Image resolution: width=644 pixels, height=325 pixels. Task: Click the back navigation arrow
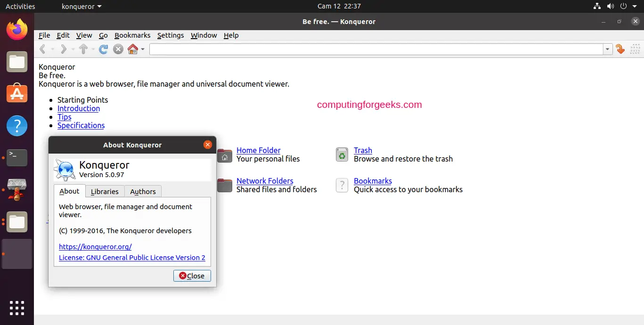pyautogui.click(x=42, y=49)
